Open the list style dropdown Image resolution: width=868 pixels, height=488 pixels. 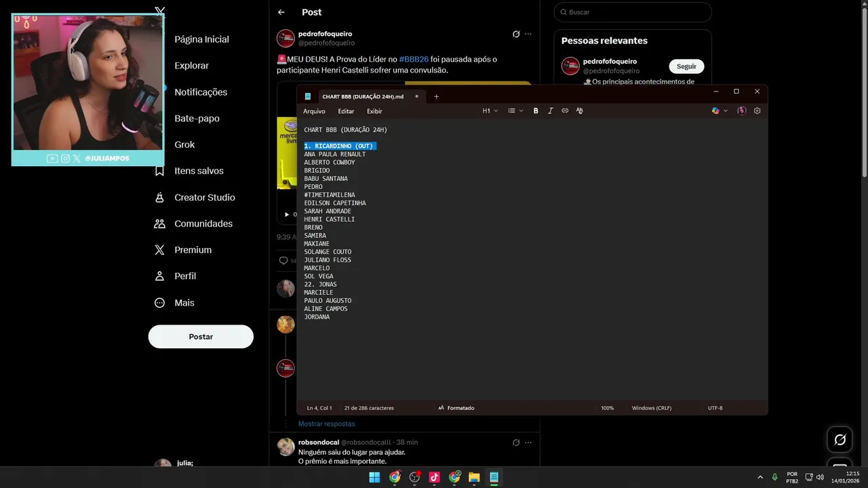[x=515, y=110]
